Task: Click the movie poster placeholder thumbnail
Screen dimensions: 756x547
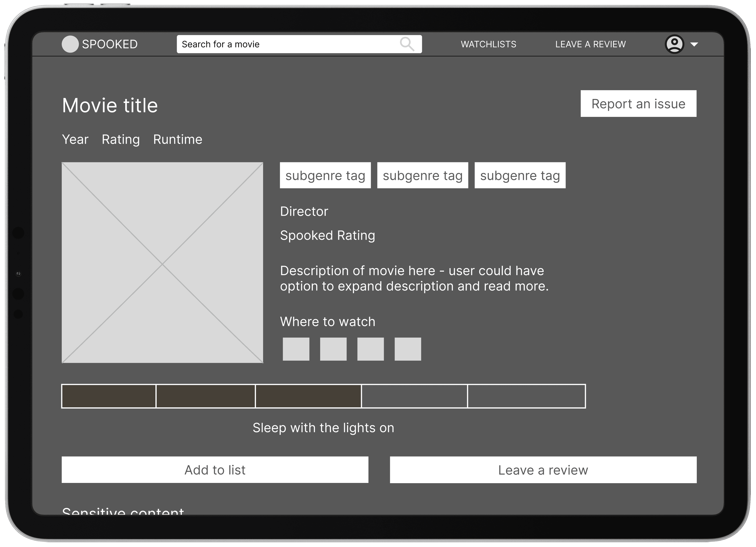Action: pyautogui.click(x=163, y=263)
